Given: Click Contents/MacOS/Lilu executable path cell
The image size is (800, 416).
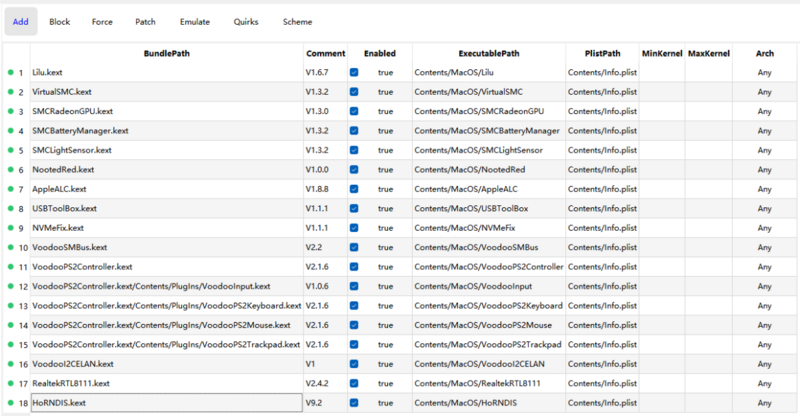Looking at the screenshot, I should [489, 72].
